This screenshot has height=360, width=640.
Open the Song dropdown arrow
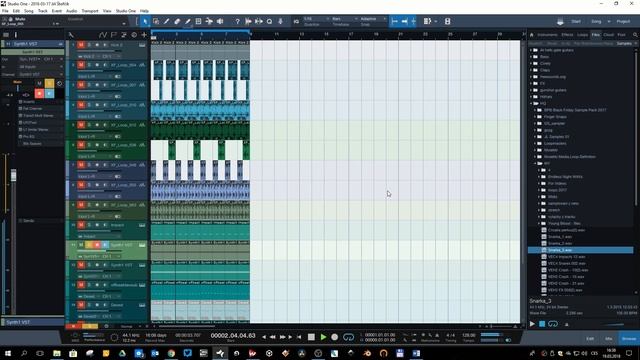pos(609,22)
